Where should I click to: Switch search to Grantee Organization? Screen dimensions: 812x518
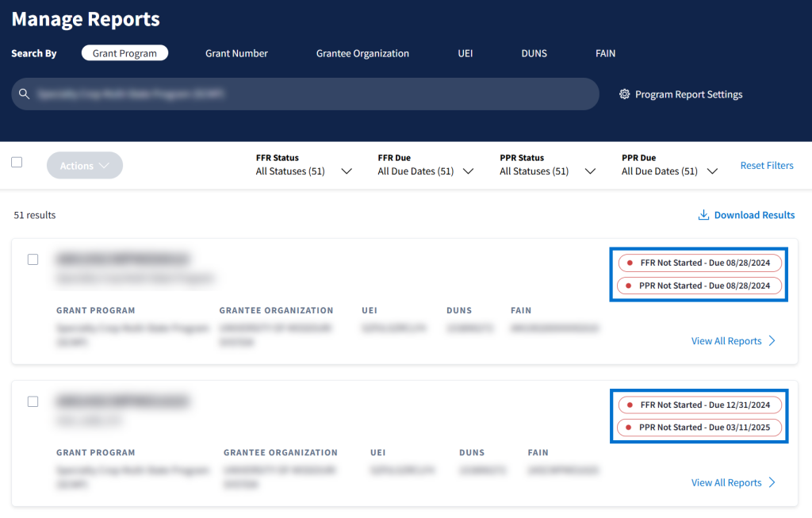click(362, 53)
